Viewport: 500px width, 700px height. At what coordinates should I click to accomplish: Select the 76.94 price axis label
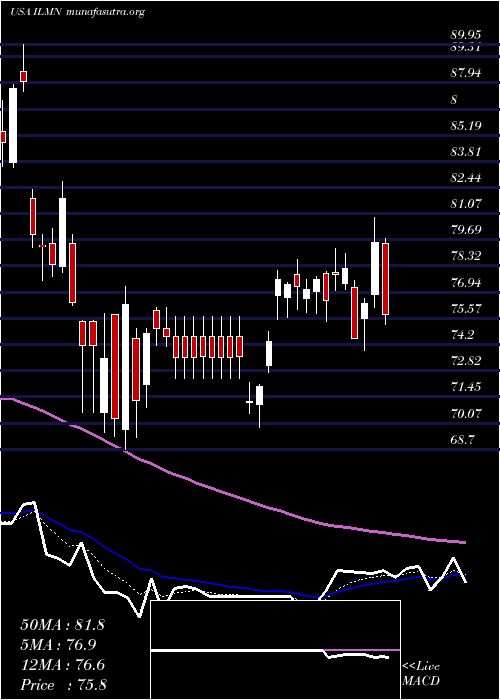(467, 282)
